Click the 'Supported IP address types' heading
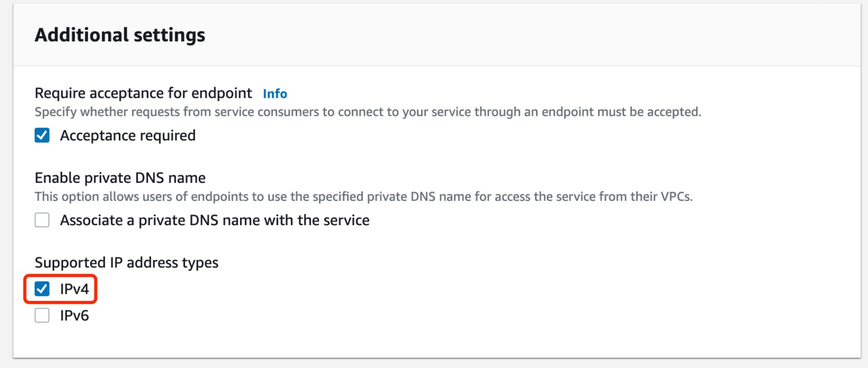 tap(126, 263)
